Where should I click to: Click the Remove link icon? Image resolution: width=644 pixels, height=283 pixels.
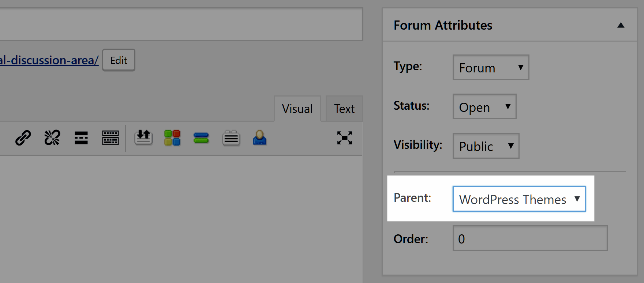(x=52, y=138)
